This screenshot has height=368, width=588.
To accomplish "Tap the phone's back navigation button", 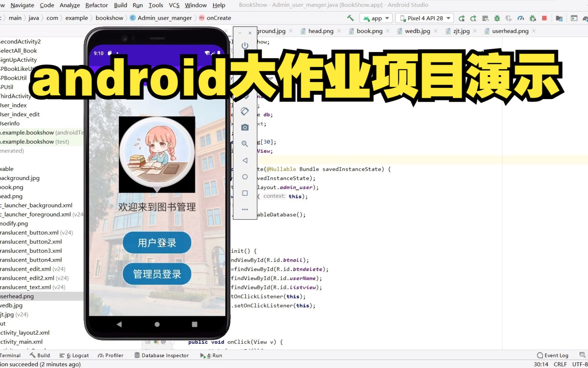I will [x=119, y=324].
